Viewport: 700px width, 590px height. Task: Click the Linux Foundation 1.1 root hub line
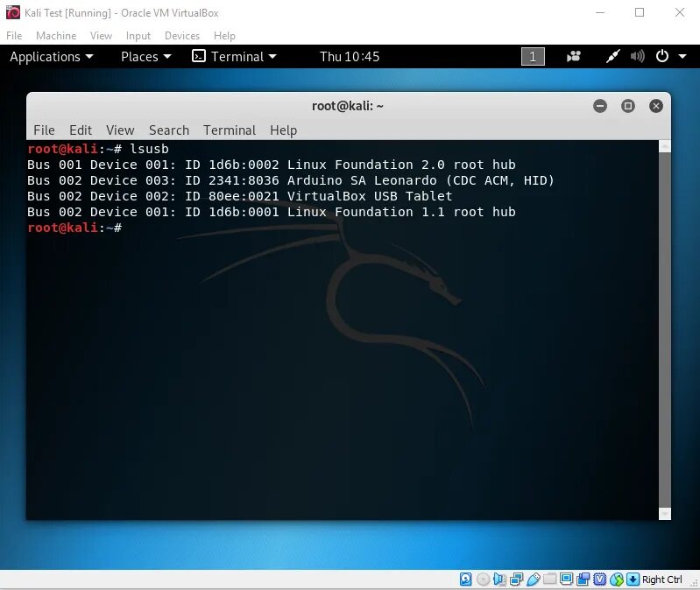[x=272, y=212]
